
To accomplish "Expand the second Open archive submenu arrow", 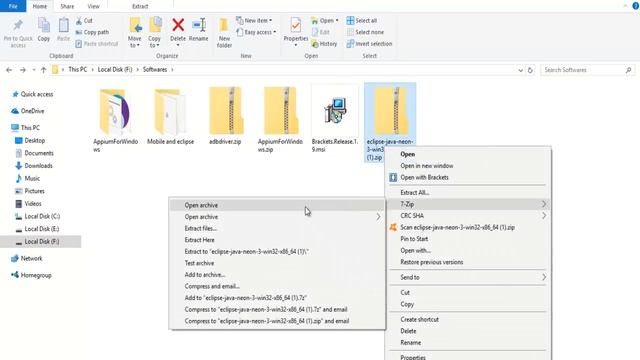I will point(378,217).
